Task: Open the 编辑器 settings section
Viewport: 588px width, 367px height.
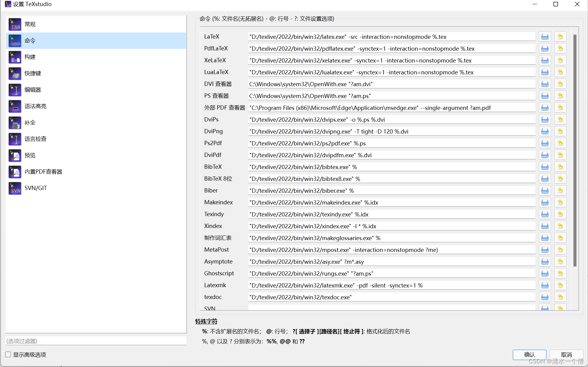Action: tap(33, 90)
